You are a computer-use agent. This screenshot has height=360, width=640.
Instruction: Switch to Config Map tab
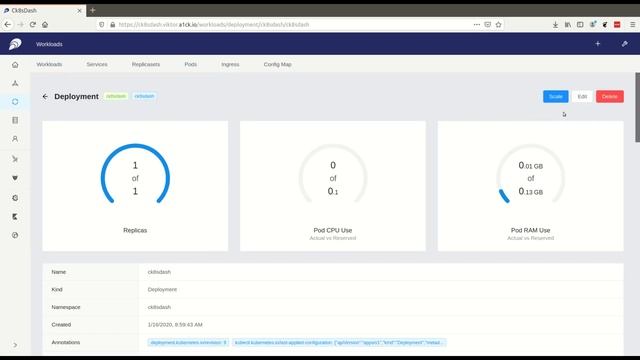coord(278,64)
